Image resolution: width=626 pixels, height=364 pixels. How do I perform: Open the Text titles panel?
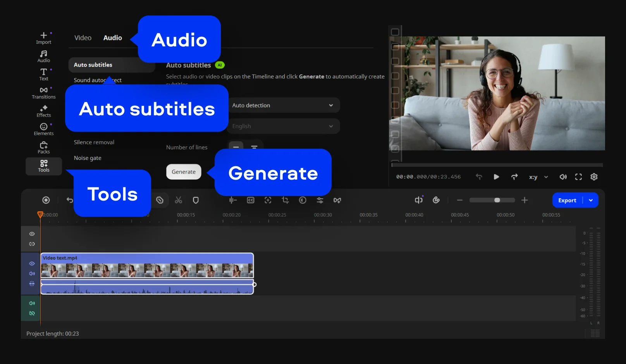(44, 75)
